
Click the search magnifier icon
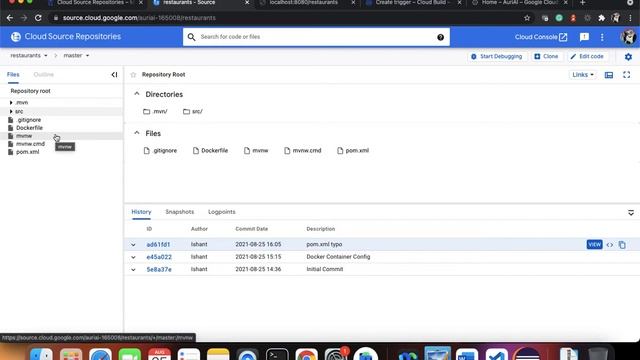click(x=191, y=37)
